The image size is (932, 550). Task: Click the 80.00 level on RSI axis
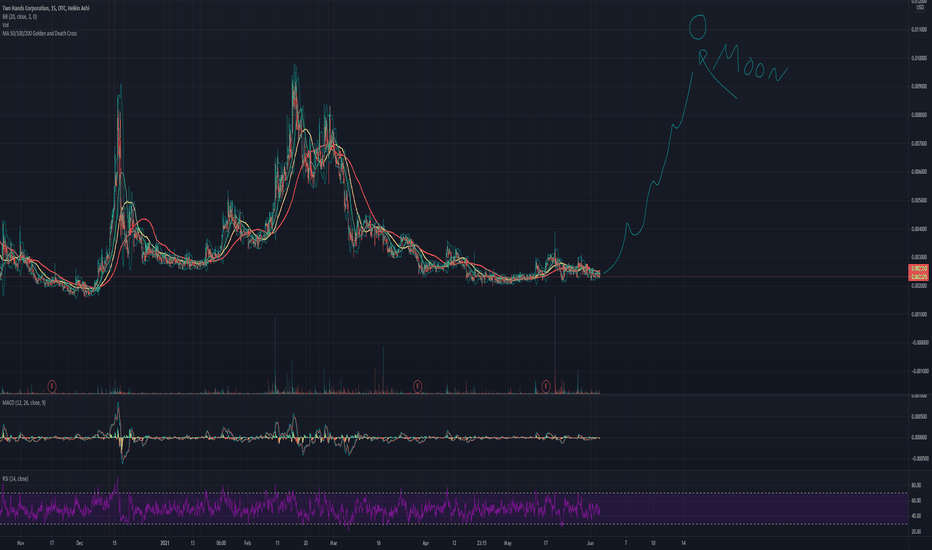click(916, 485)
